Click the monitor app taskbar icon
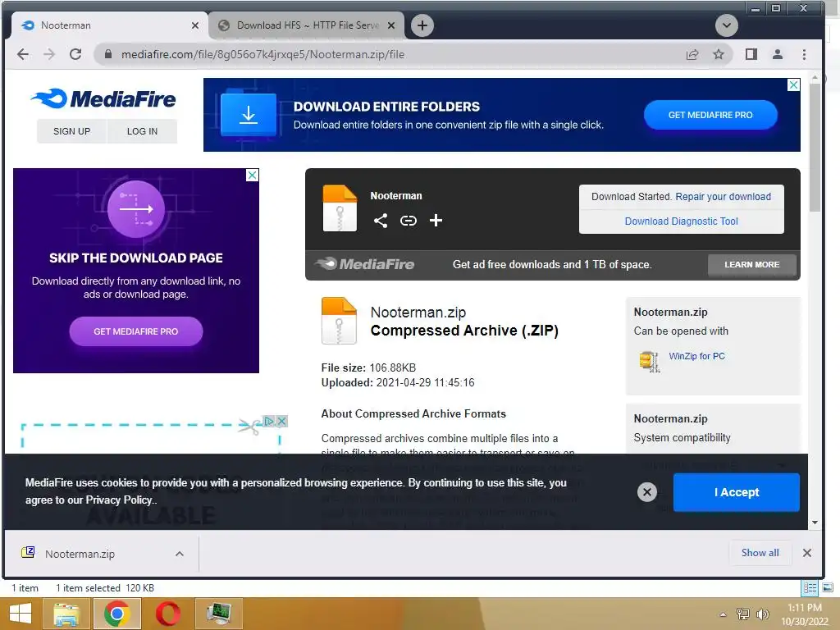The width and height of the screenshot is (840, 630). click(x=218, y=614)
